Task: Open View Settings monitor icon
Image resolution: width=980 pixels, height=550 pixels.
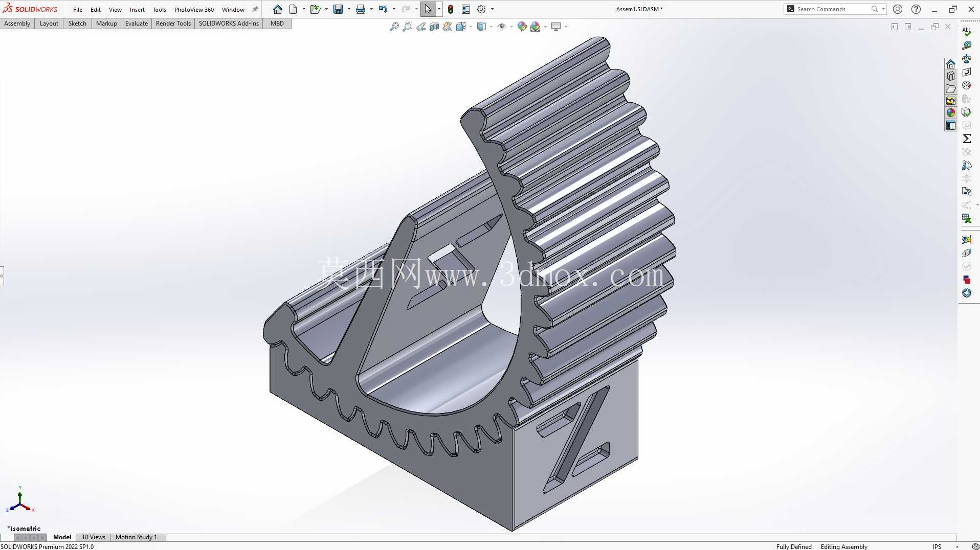Action: 556,27
